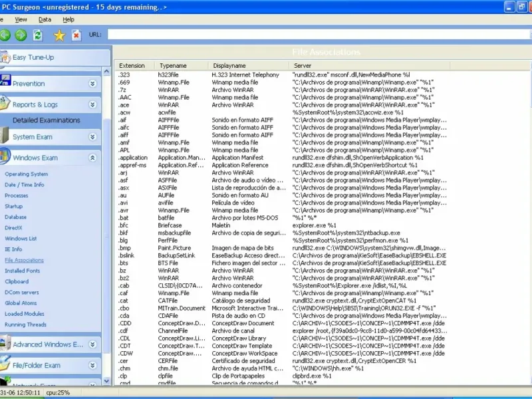Image resolution: width=532 pixels, height=399 pixels.
Task: Click into the URL input field
Action: click(x=319, y=35)
